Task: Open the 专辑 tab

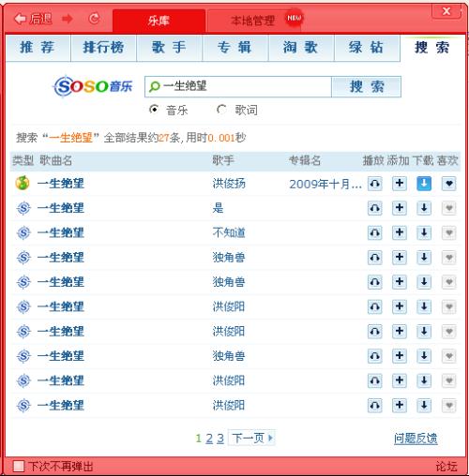Action: 235,48
